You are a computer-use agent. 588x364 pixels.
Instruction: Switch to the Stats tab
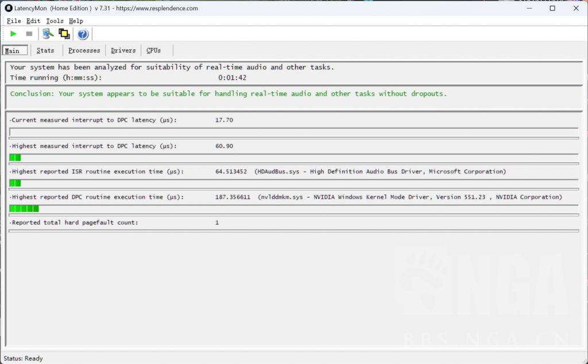45,51
